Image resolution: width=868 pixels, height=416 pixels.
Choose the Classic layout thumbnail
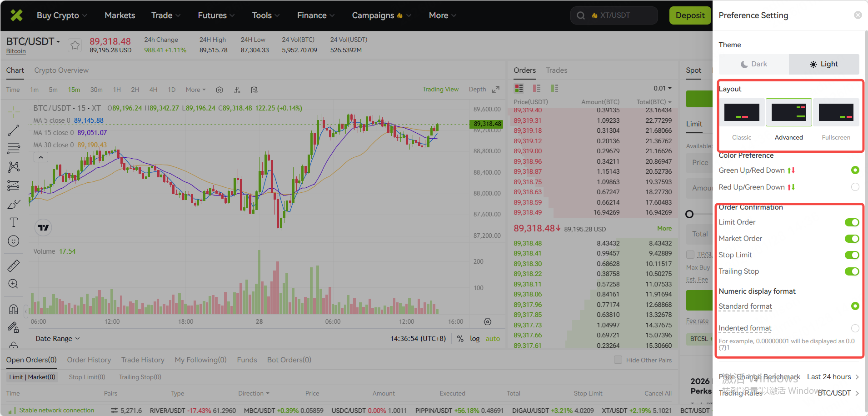[742, 113]
